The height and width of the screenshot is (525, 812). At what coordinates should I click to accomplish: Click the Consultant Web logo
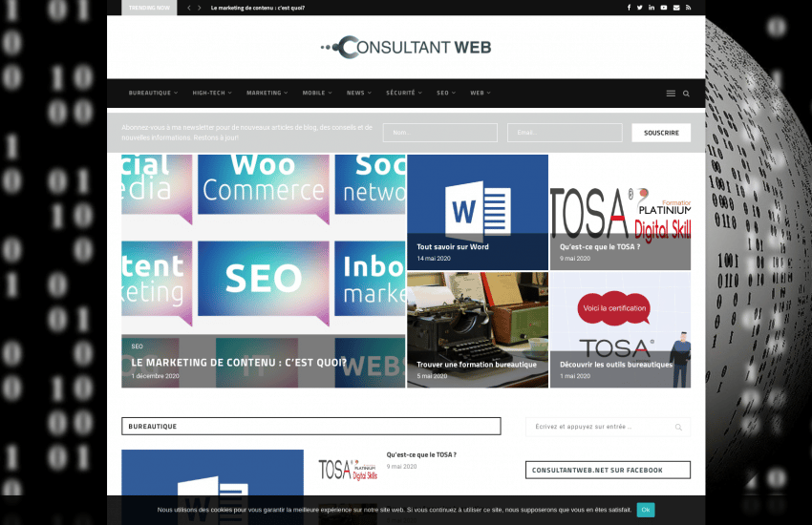406,47
